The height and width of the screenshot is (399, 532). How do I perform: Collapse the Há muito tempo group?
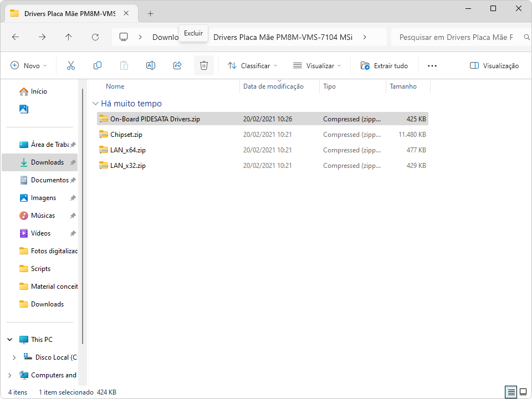96,104
